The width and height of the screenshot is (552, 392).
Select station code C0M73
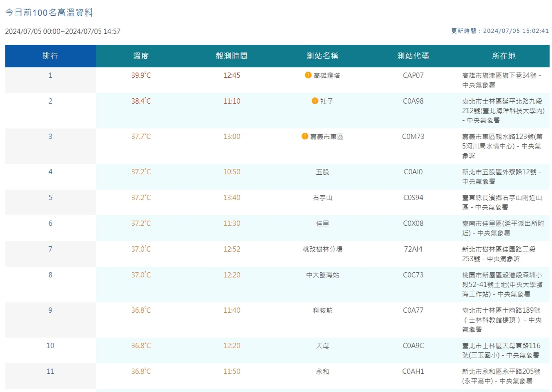click(413, 136)
